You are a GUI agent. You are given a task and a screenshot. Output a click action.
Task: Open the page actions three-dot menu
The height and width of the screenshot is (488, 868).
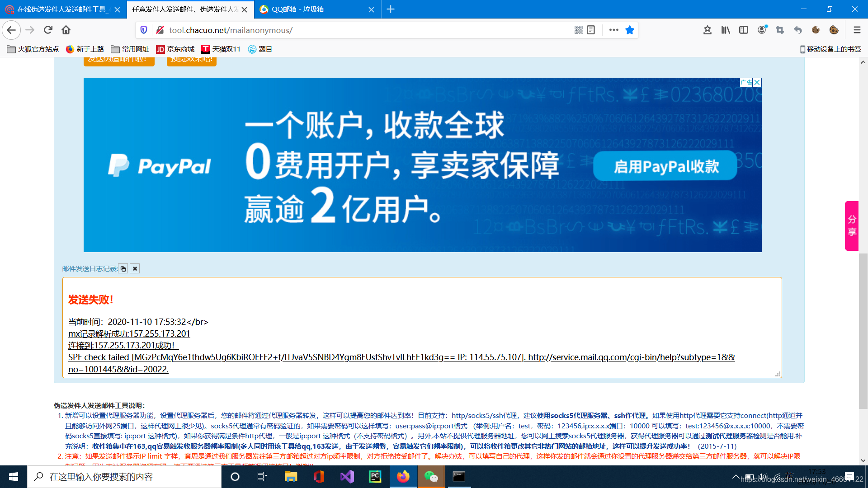pos(613,30)
